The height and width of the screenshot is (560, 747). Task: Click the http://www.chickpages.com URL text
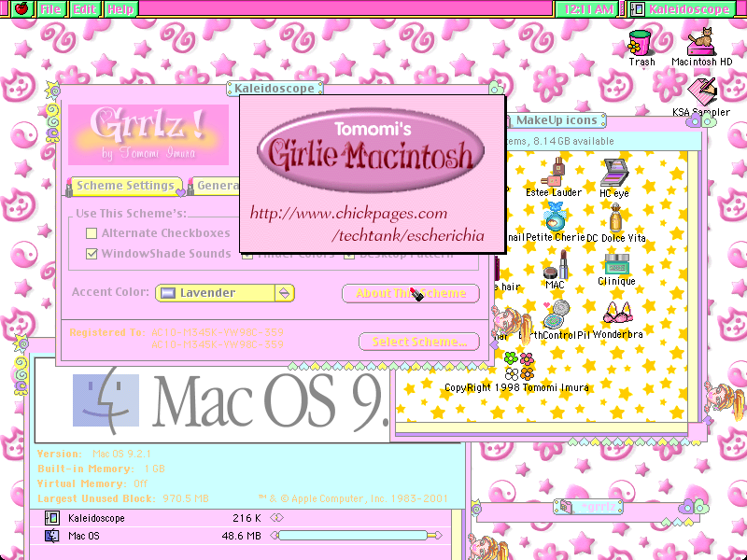348,214
